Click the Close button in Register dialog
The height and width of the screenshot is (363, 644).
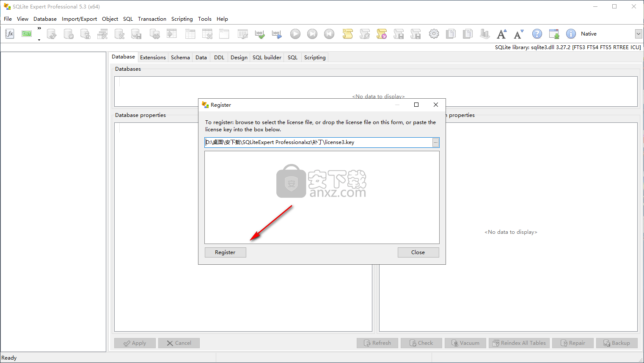tap(418, 252)
